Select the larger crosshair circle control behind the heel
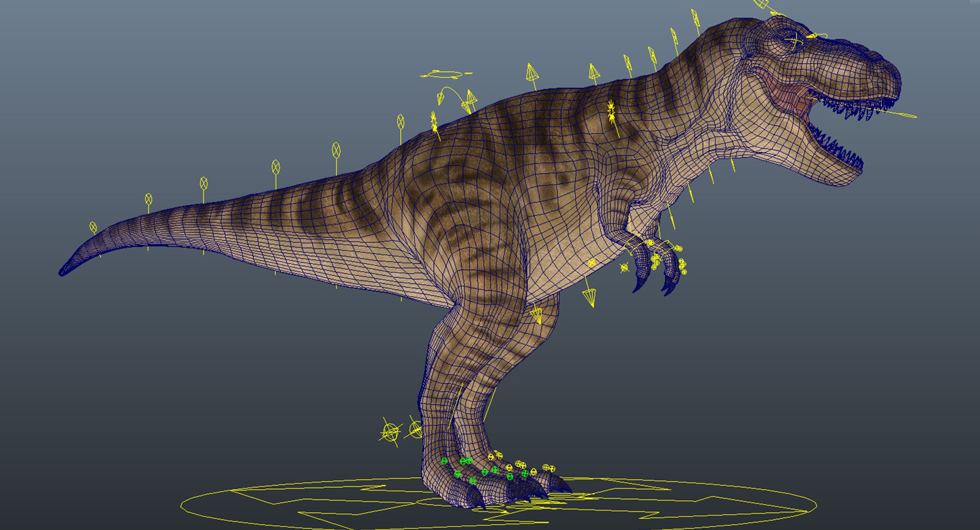The image size is (980, 530). click(390, 432)
